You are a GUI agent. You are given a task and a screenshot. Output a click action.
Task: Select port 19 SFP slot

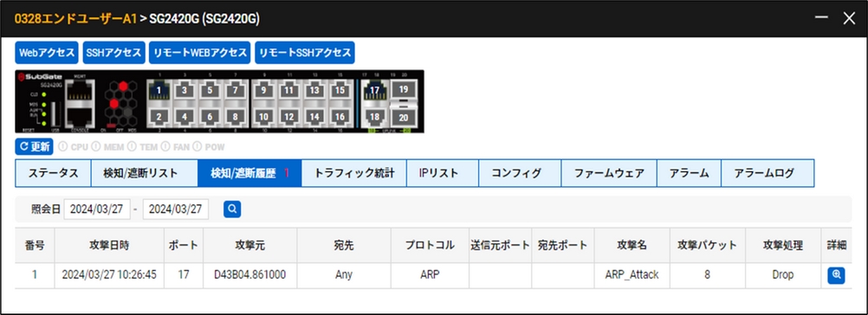(x=403, y=88)
